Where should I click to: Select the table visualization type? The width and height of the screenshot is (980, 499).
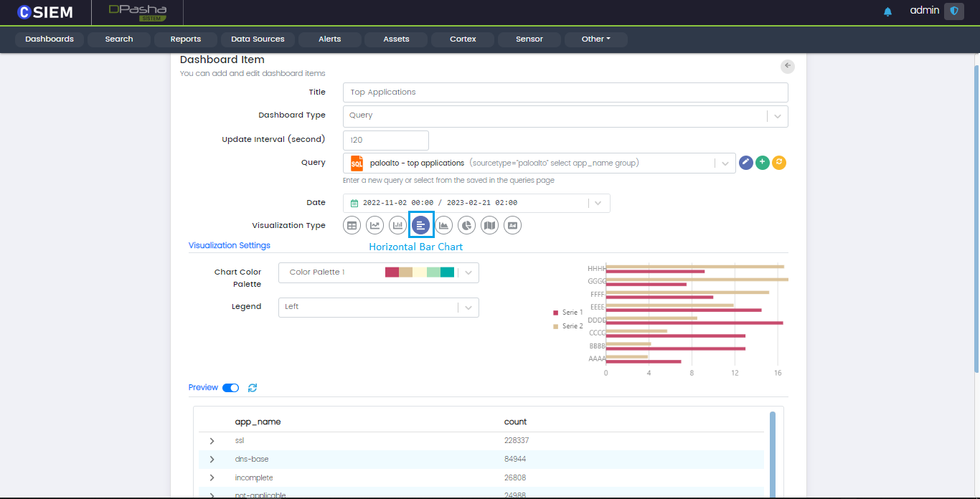[x=352, y=226]
